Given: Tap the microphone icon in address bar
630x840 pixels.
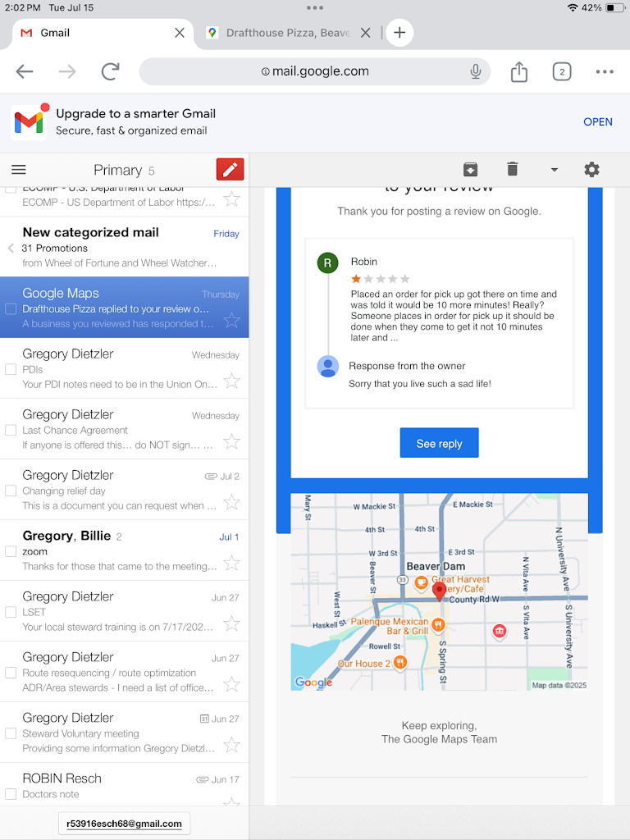Looking at the screenshot, I should pyautogui.click(x=475, y=71).
